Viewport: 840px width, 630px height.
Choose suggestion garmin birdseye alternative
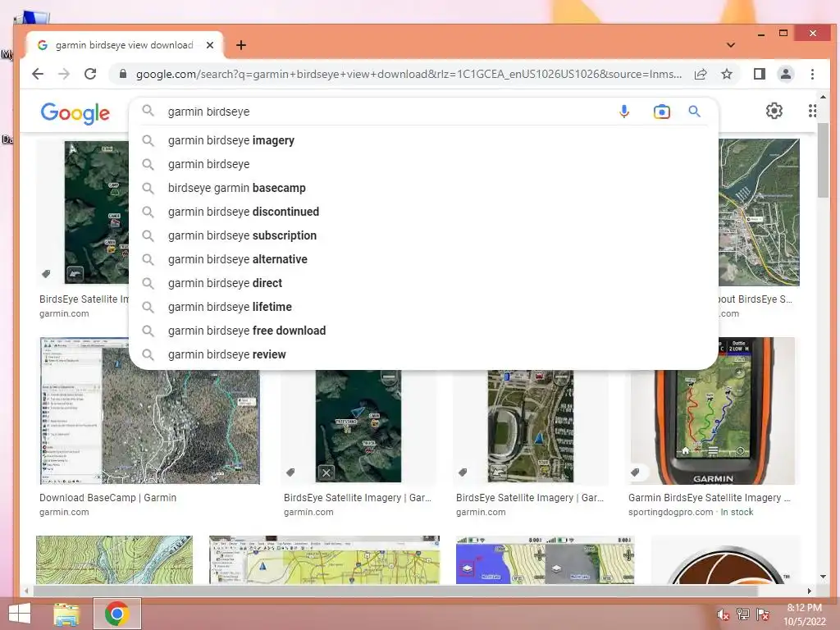[x=423, y=259]
